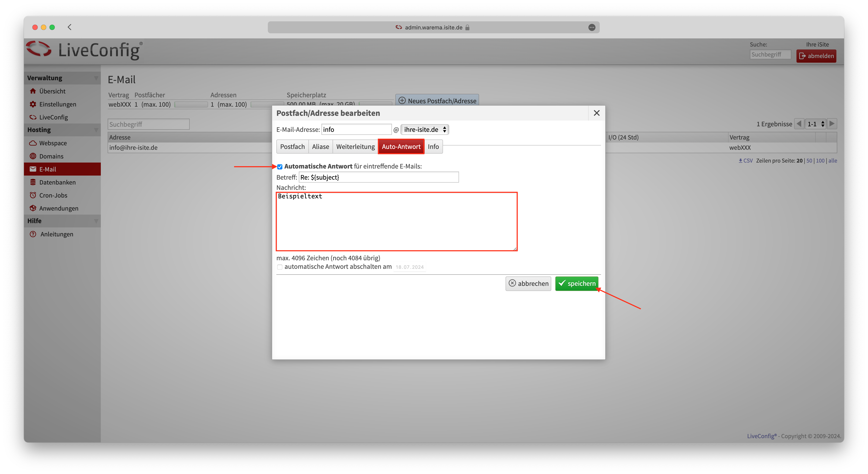Image resolution: width=868 pixels, height=474 pixels.
Task: Open Datenbanken via the database icon
Action: [33, 182]
